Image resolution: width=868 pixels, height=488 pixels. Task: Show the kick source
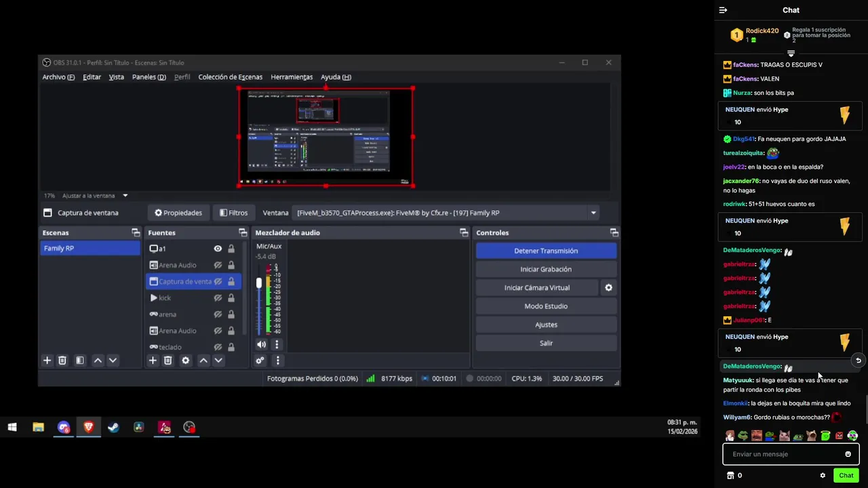point(218,298)
